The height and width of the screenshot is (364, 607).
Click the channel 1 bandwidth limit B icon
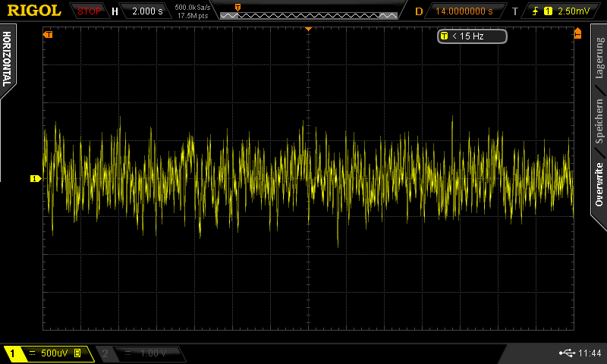[77, 353]
